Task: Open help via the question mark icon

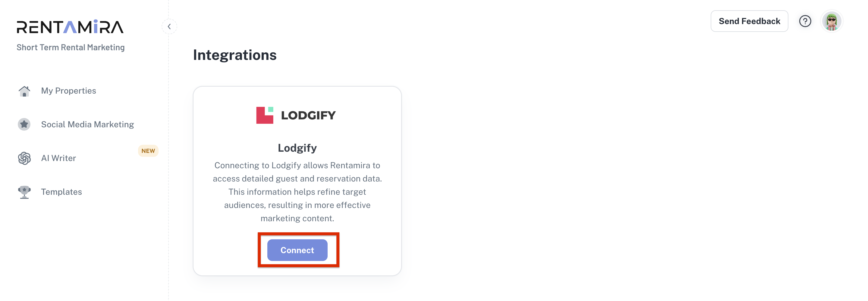Action: tap(805, 21)
